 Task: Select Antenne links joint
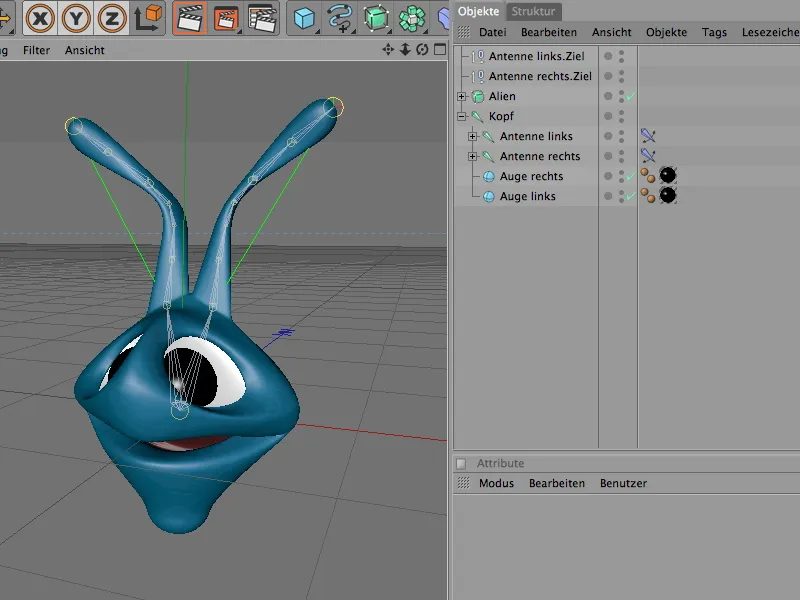(536, 136)
